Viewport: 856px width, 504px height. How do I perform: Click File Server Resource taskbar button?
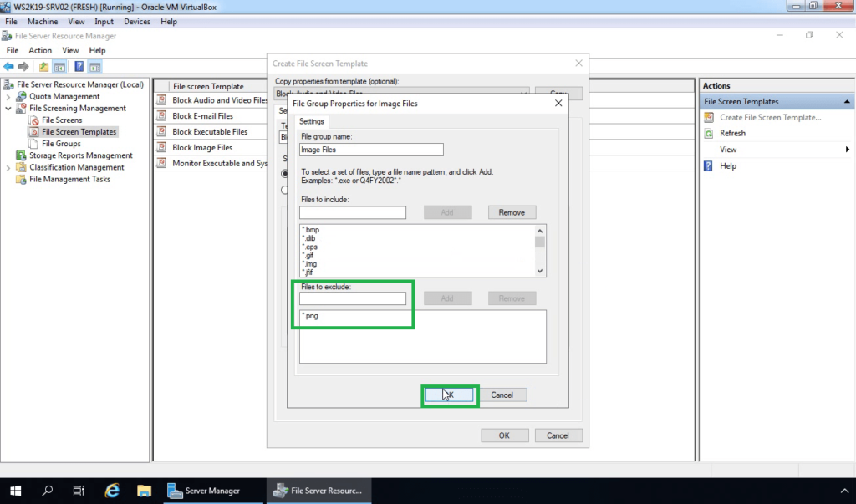[318, 491]
